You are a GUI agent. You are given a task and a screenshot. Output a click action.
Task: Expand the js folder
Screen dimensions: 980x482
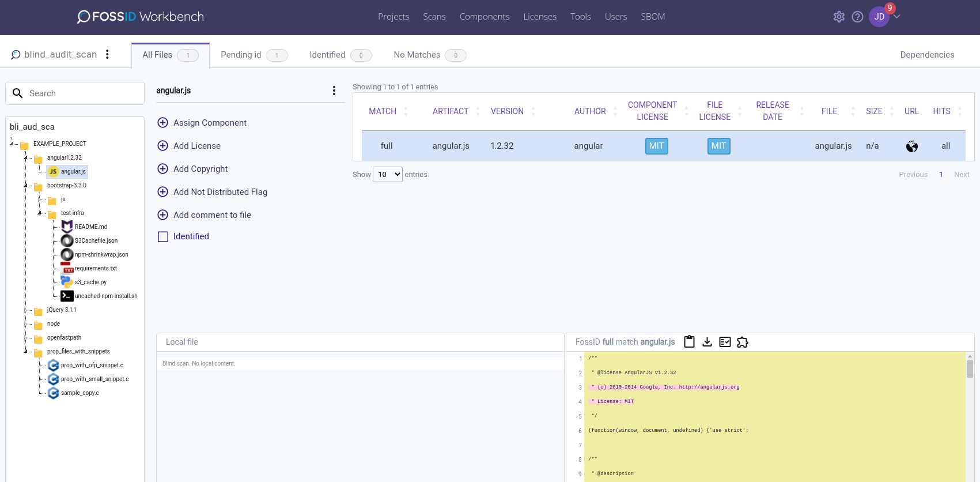(x=39, y=199)
